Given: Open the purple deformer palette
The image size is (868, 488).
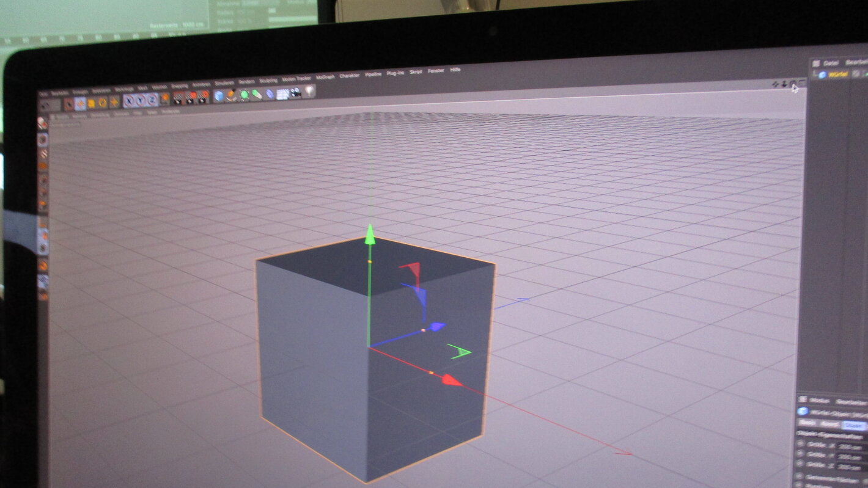Looking at the screenshot, I should tap(270, 93).
